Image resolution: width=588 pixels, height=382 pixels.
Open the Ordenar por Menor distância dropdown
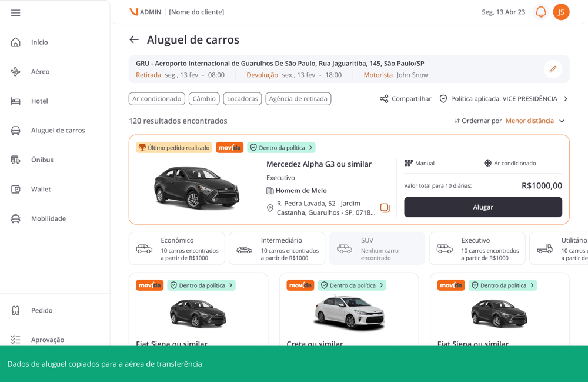coord(509,121)
